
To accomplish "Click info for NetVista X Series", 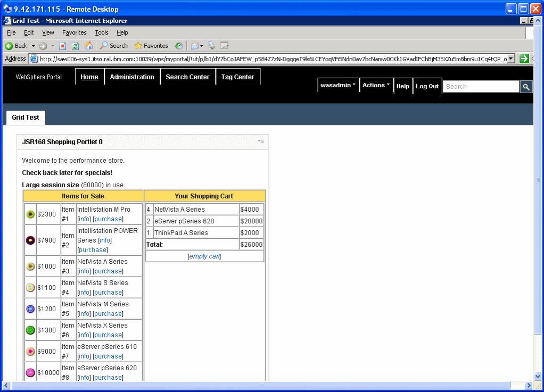I will pos(84,335).
